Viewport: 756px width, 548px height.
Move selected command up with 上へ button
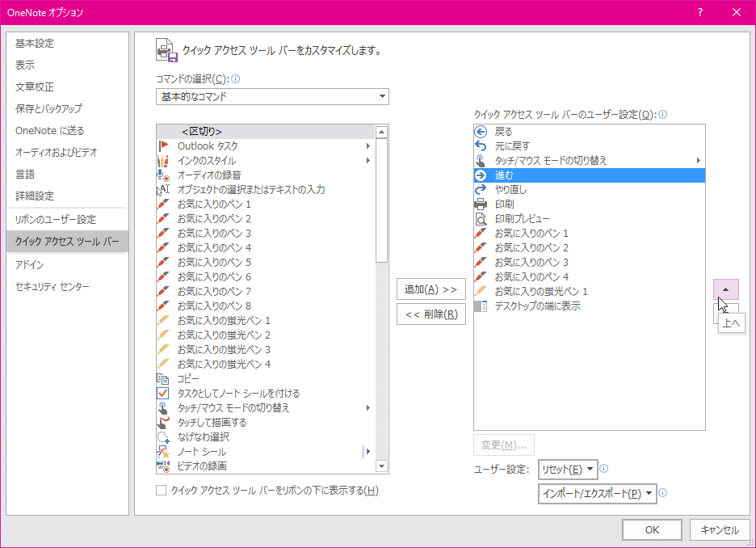[x=725, y=289]
